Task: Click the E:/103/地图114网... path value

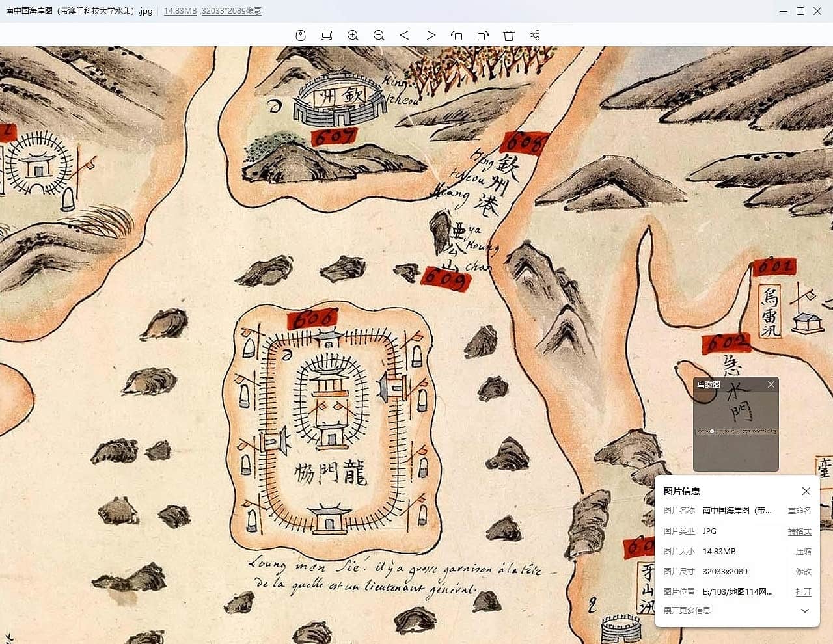Action: click(x=738, y=592)
